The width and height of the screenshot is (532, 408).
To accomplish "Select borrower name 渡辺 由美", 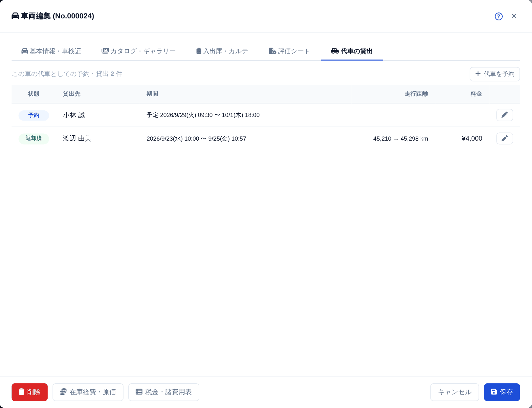I will click(x=77, y=139).
